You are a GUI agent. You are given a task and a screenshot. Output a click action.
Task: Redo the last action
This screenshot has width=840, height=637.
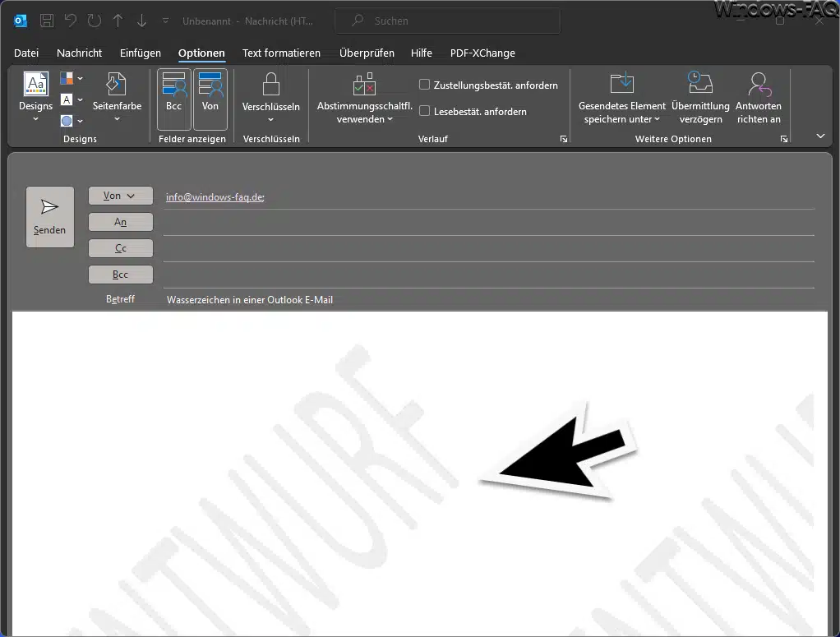94,21
